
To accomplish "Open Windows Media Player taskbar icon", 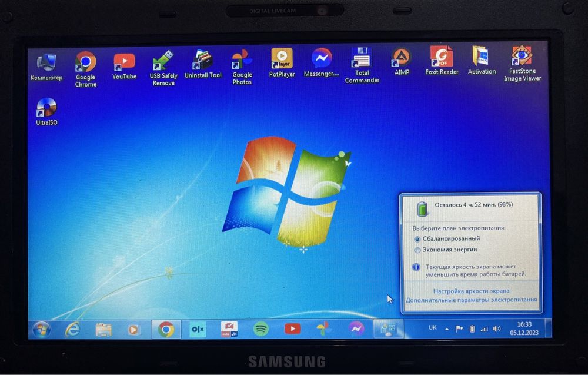I will [x=133, y=330].
